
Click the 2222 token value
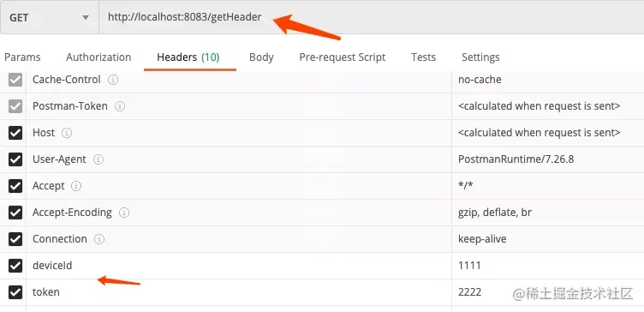point(469,292)
